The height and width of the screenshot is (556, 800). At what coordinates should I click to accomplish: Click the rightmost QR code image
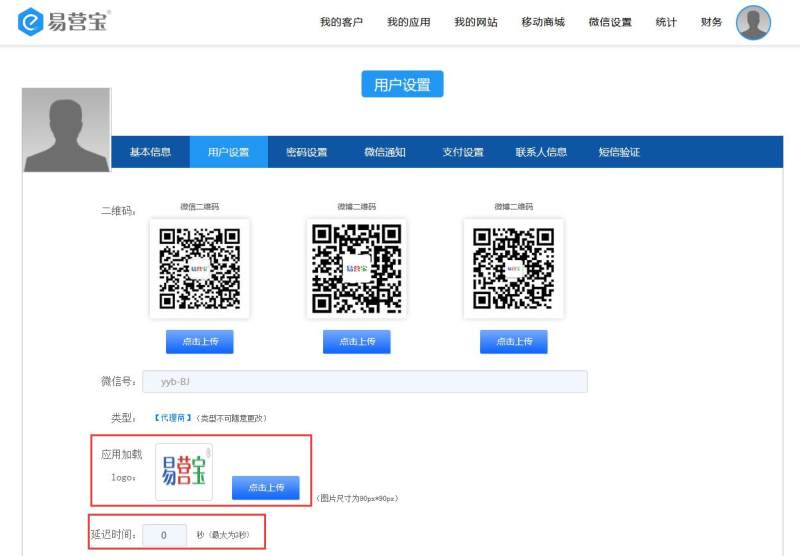[514, 269]
